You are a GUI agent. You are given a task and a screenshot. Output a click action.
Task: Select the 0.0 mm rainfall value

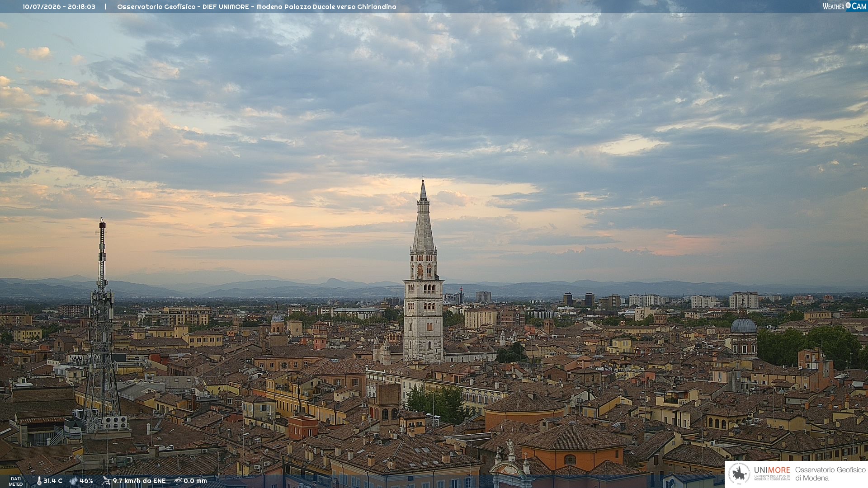pyautogui.click(x=195, y=481)
